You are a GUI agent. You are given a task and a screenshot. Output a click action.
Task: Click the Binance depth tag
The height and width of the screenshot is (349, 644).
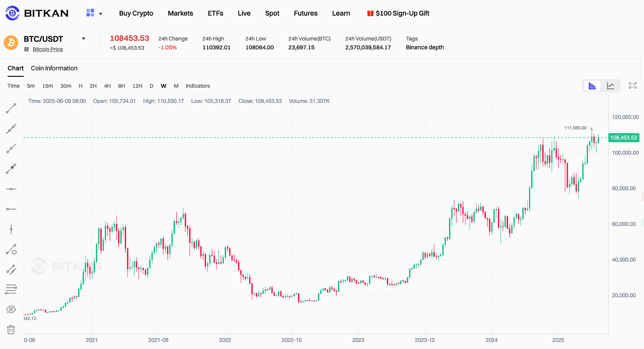point(425,47)
